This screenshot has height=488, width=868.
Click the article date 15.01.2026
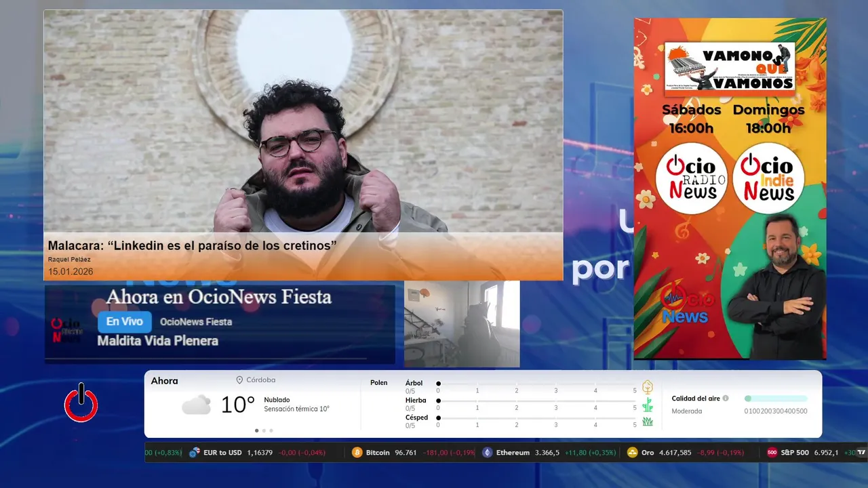pyautogui.click(x=71, y=272)
